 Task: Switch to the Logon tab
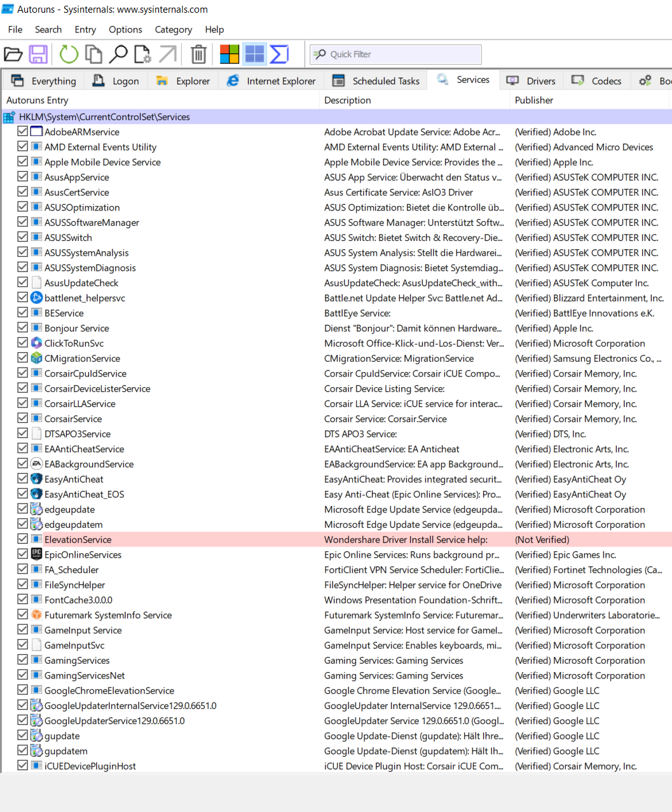(116, 81)
